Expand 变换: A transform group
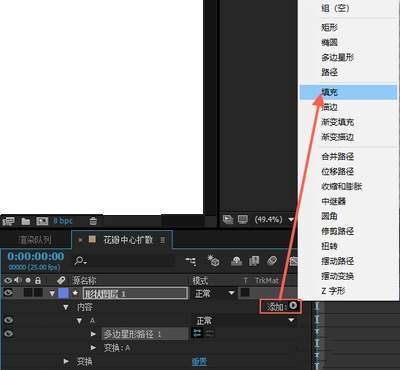This screenshot has width=400, height=370. coord(93,348)
